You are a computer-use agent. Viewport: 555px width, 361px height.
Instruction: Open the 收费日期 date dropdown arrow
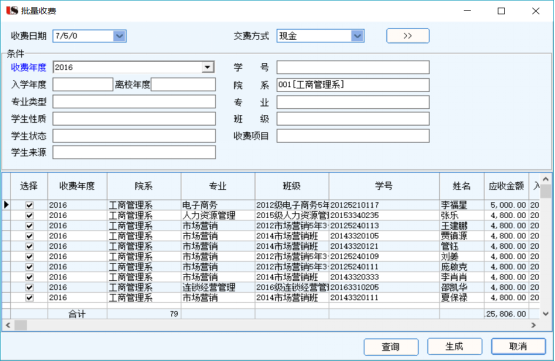119,36
